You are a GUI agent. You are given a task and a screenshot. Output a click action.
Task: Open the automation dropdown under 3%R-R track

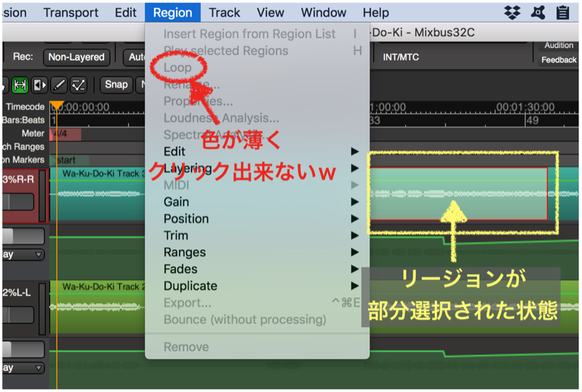23,255
